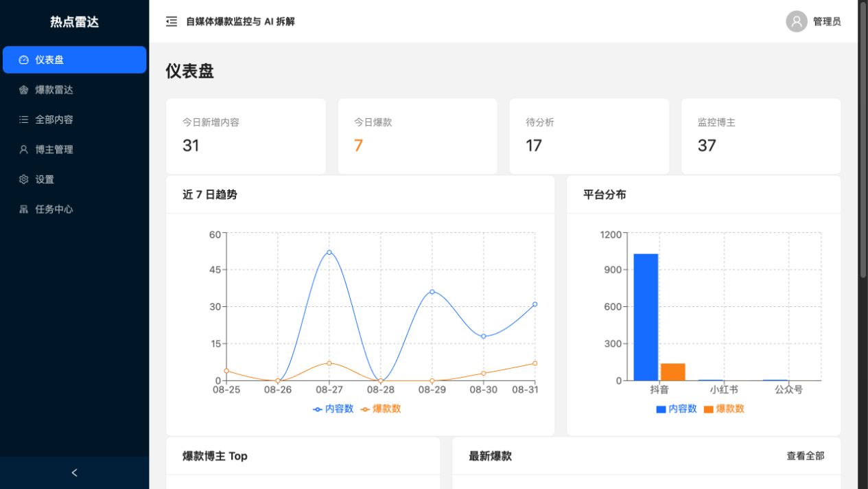Toggle 爆款数 legend in trend chart
Image resolution: width=868 pixels, height=489 pixels.
(x=381, y=409)
